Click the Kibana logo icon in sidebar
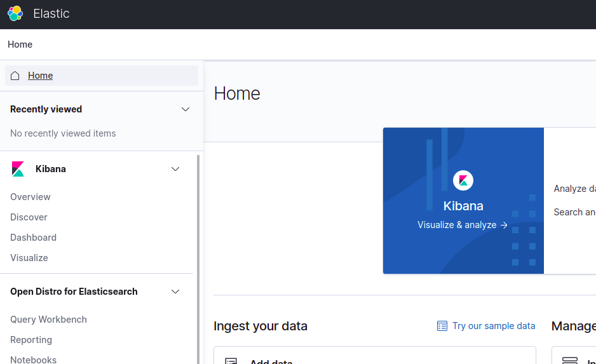The width and height of the screenshot is (596, 364). click(18, 169)
